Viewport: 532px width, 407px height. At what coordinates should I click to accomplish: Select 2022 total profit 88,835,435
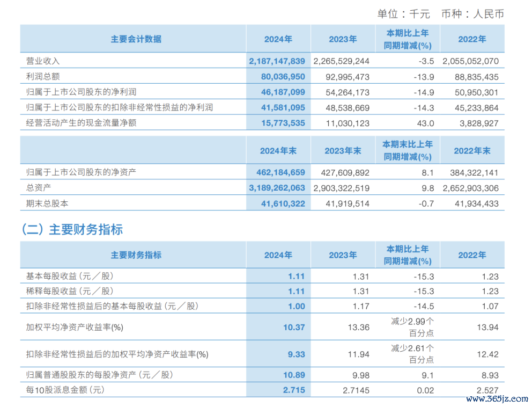point(477,77)
